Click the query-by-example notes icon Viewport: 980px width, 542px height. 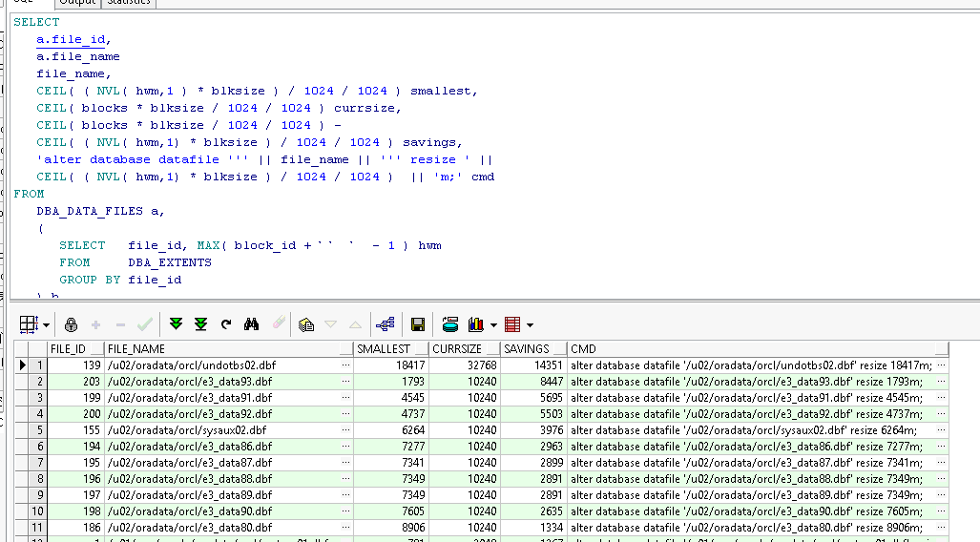coord(306,324)
